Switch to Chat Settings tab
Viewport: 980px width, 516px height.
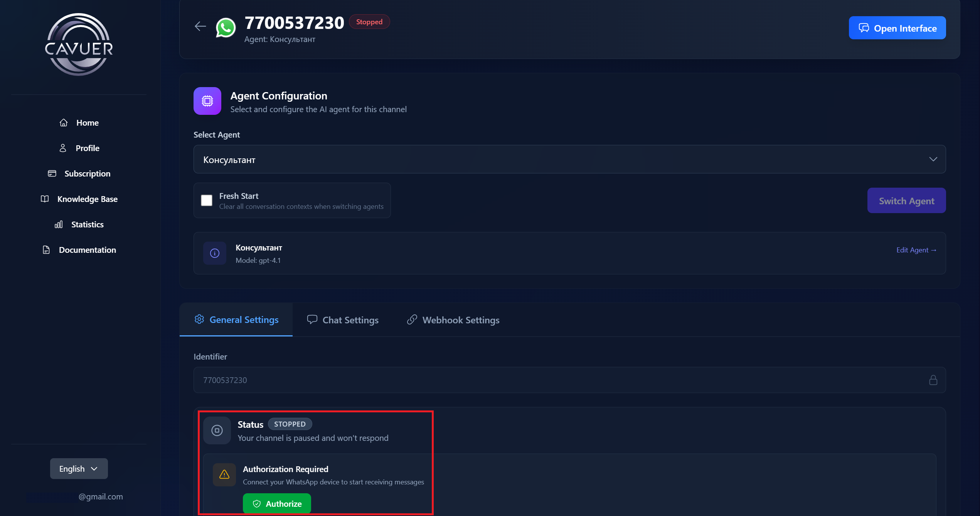pos(343,320)
